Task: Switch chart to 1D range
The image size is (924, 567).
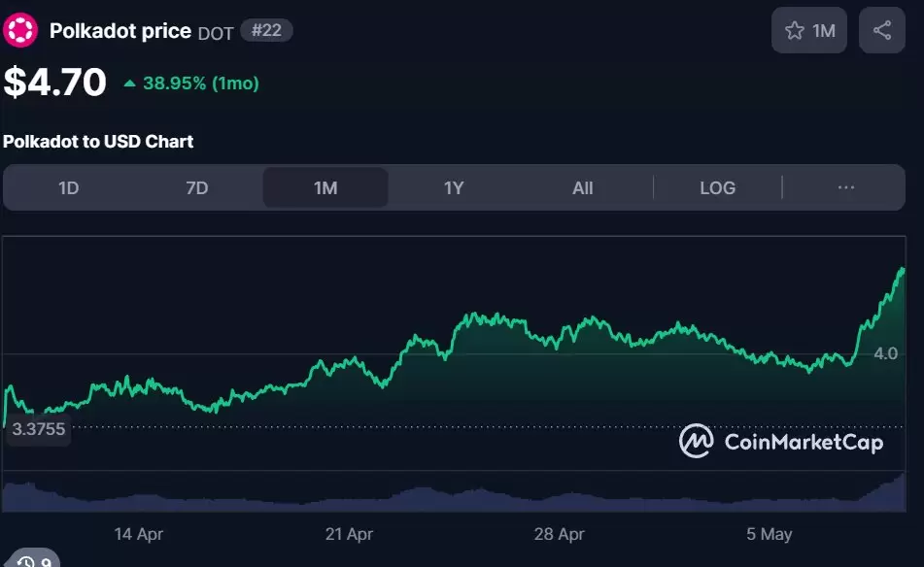Action: (68, 187)
